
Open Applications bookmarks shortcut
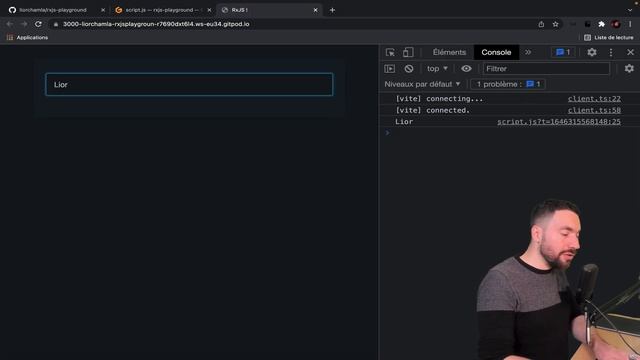coord(27,37)
